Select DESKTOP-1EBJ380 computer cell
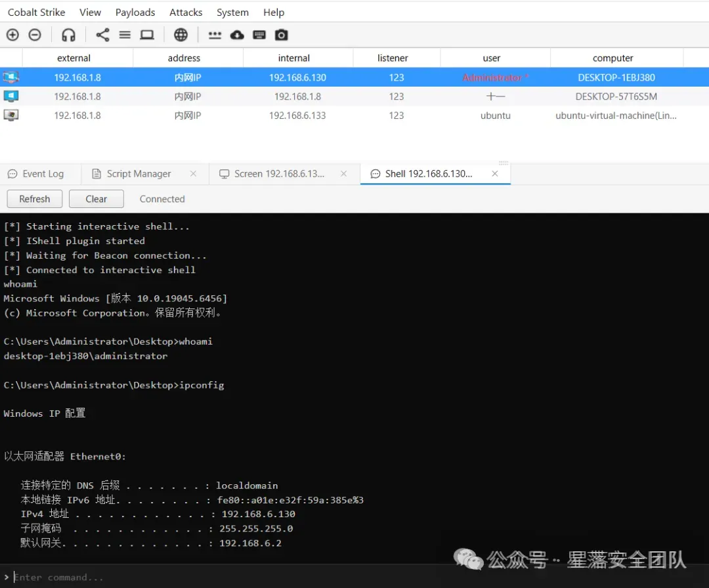The image size is (709, 588). pos(616,77)
